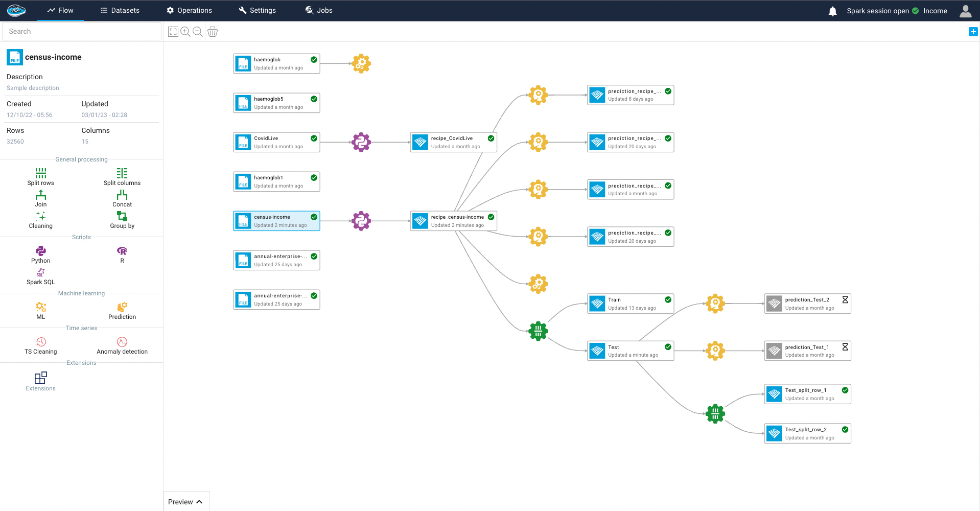Click the Split rows icon
The image size is (980, 511).
40,174
